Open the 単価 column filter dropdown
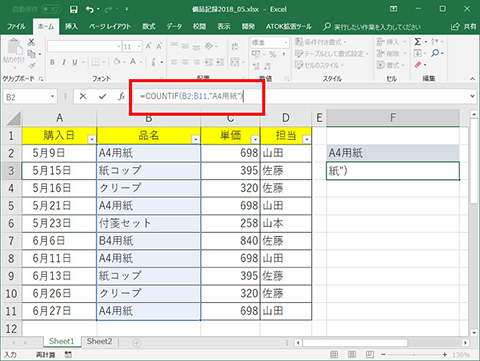 tap(255, 139)
